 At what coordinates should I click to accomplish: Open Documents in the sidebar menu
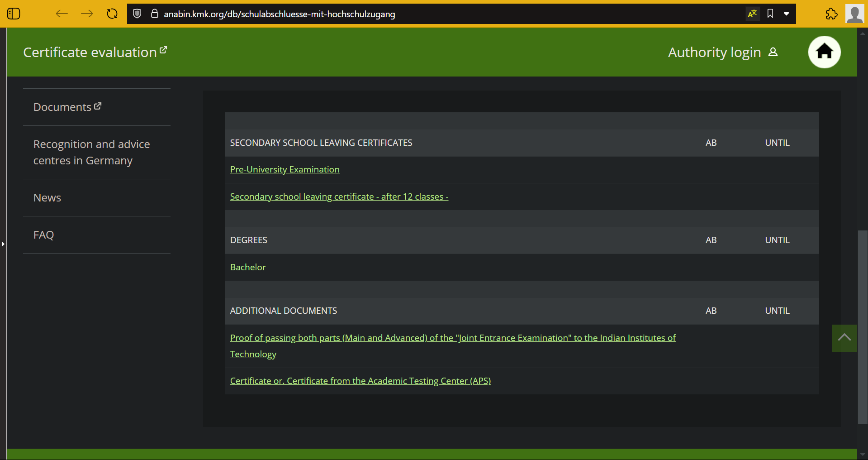click(x=67, y=107)
